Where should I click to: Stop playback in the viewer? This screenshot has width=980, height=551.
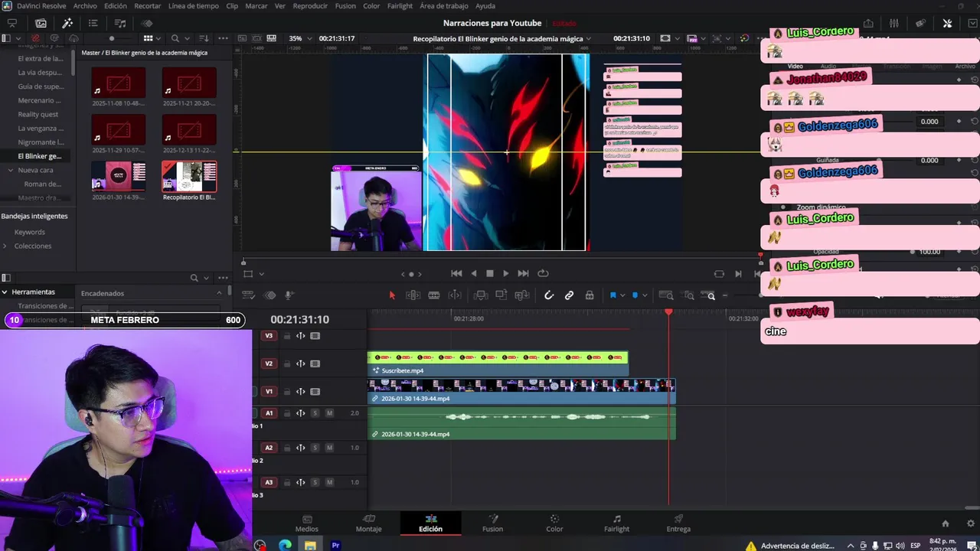tap(490, 273)
